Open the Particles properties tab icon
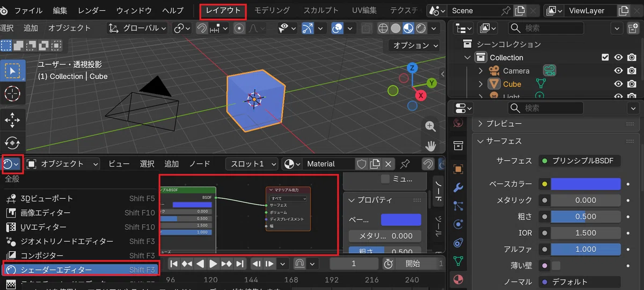Image resolution: width=644 pixels, height=290 pixels. coord(458,206)
